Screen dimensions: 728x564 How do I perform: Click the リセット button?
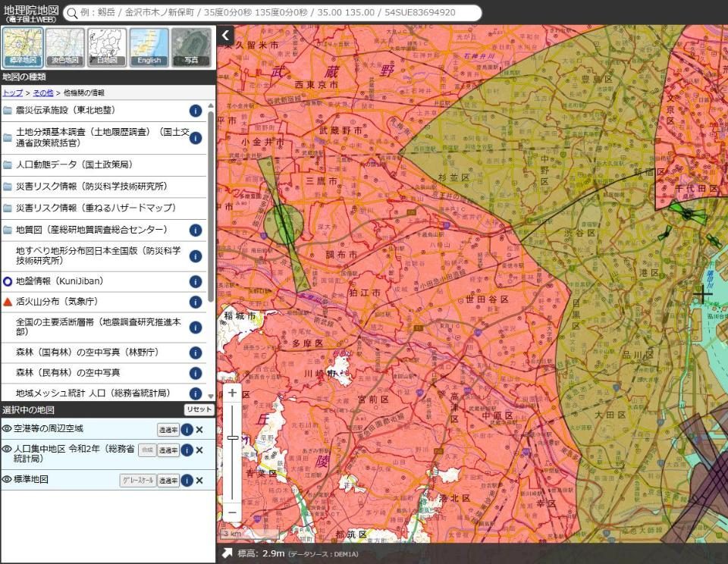[x=199, y=409]
